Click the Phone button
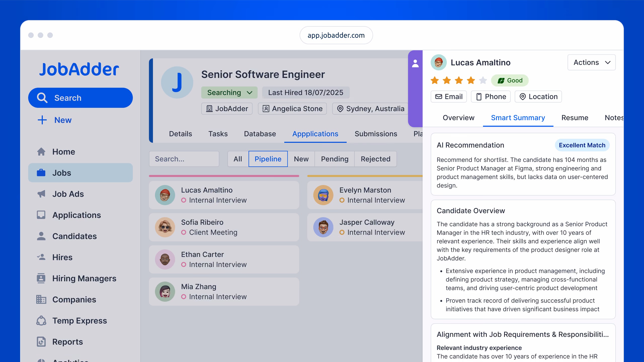Image resolution: width=644 pixels, height=362 pixels. [491, 97]
